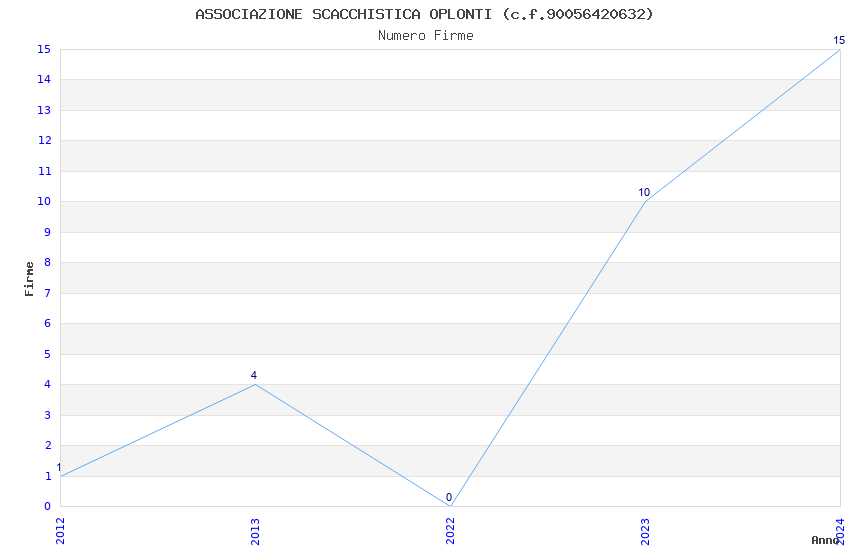
Task: Click y-axis tick value 13
Action: [x=44, y=110]
